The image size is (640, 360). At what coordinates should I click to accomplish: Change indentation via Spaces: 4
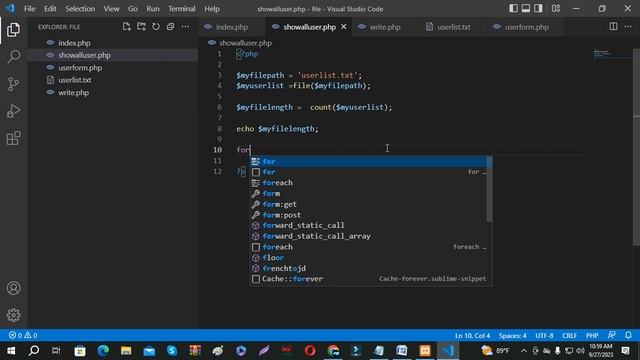512,336
